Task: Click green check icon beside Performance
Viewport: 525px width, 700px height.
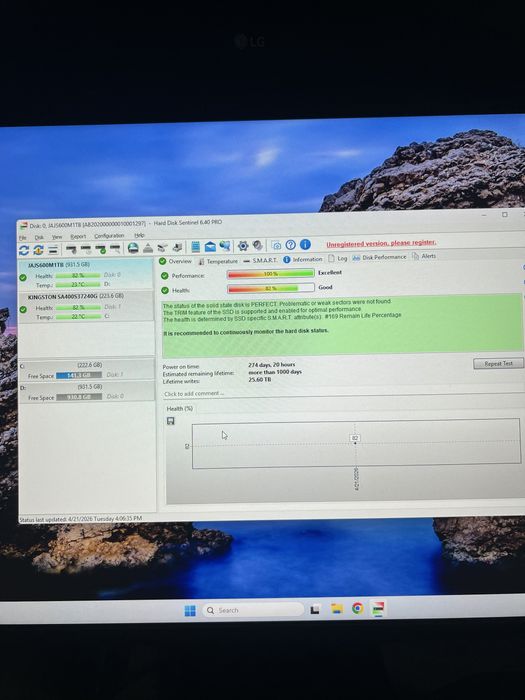Action: point(165,276)
